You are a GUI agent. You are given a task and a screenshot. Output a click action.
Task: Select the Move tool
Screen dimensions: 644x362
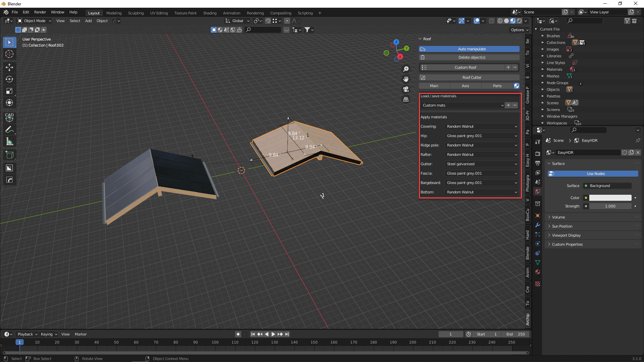point(9,67)
